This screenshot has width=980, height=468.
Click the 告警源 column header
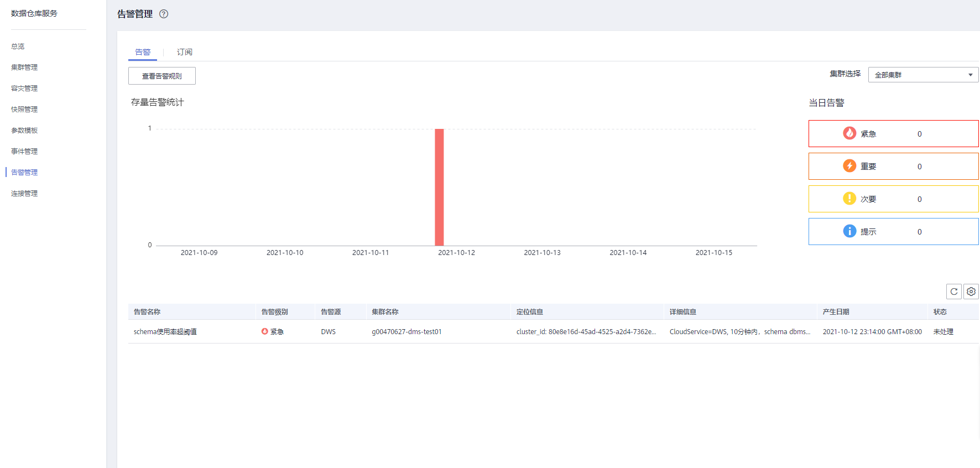pyautogui.click(x=331, y=312)
